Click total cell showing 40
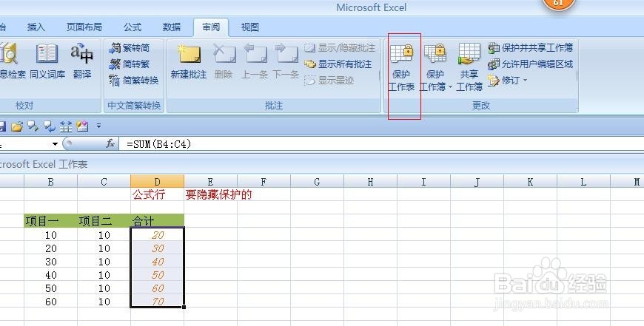 (158, 262)
